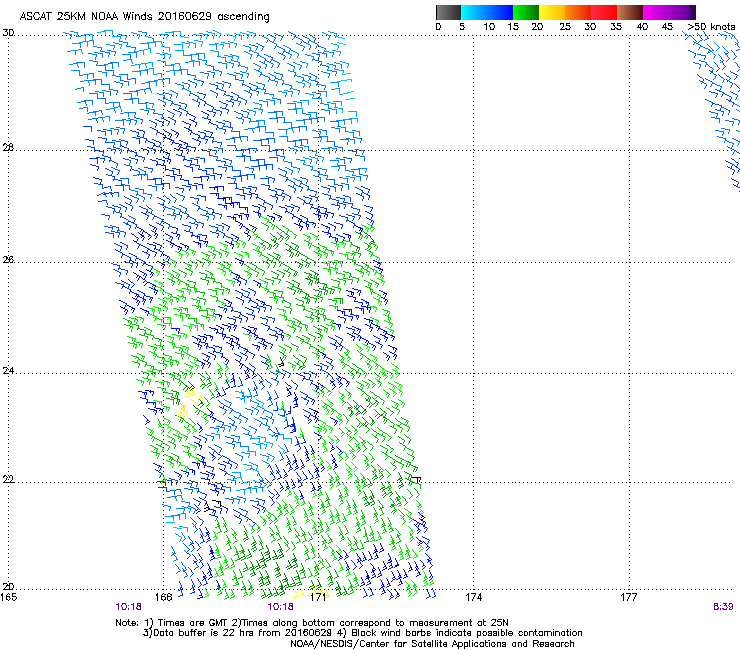Click latitude axis label '28'
Viewport: 740px width, 650px height.
(x=8, y=148)
